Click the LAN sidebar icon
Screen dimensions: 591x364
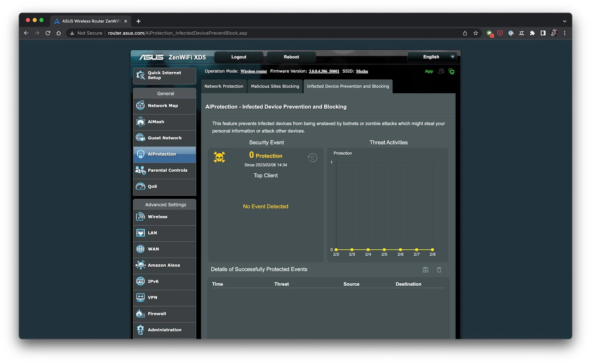141,233
